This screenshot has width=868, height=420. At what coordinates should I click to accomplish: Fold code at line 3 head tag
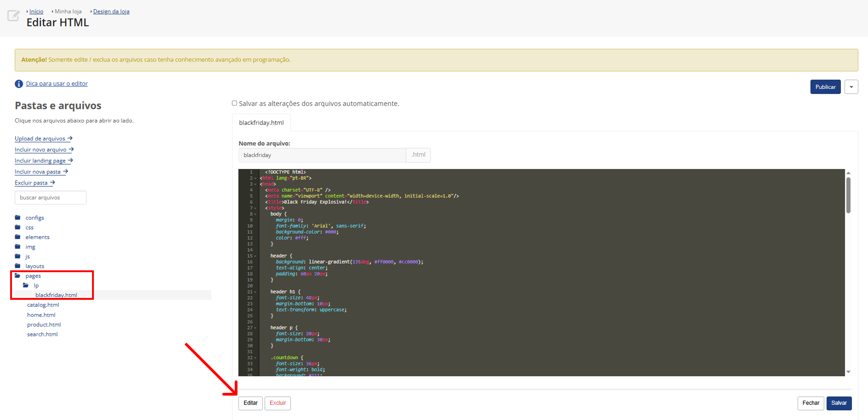point(255,184)
